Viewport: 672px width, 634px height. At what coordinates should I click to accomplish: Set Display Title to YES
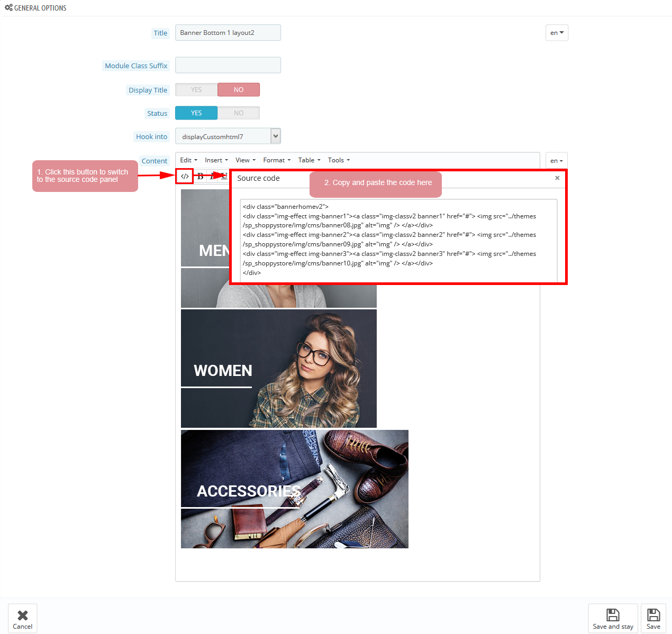(196, 90)
